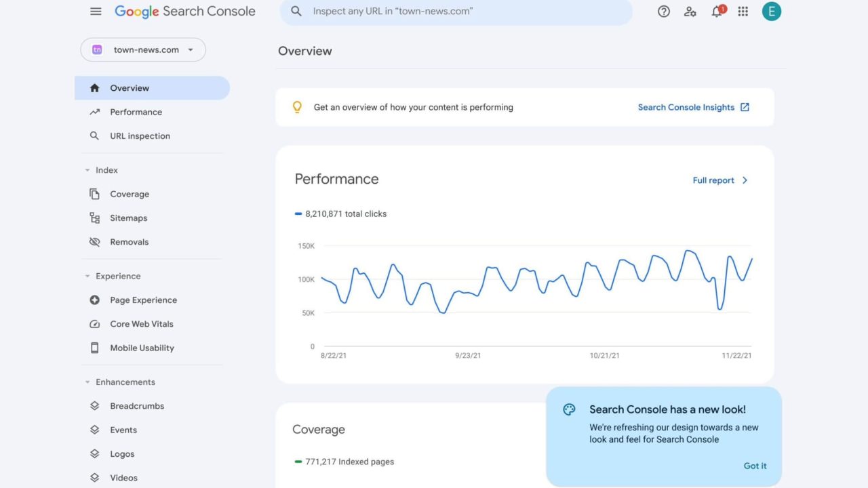
Task: Click the Coverage card title
Action: coord(319,430)
